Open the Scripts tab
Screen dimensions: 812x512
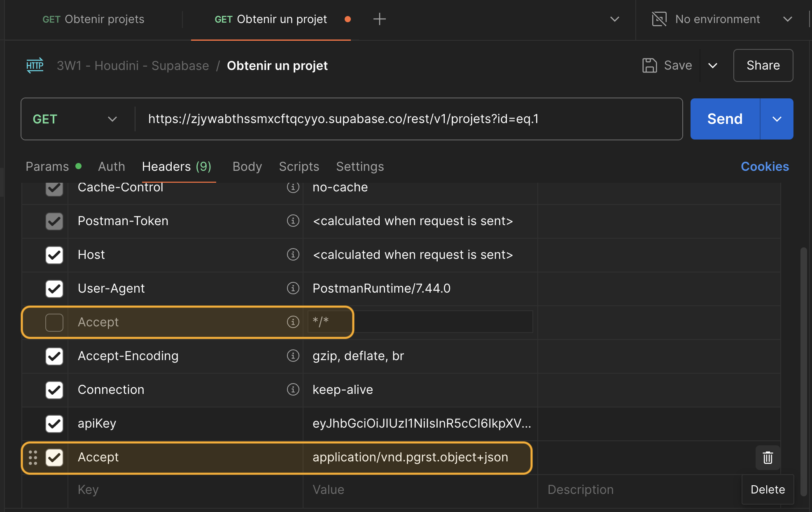(299, 166)
